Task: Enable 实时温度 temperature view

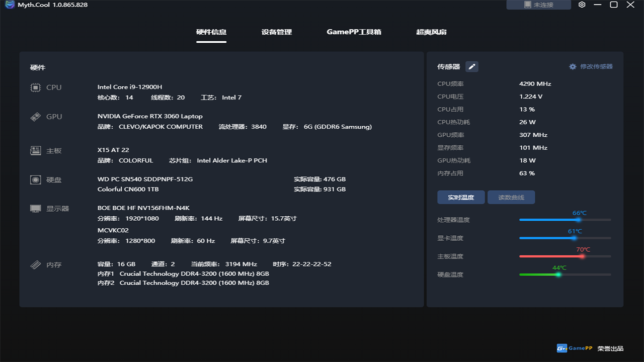Action: coord(460,197)
